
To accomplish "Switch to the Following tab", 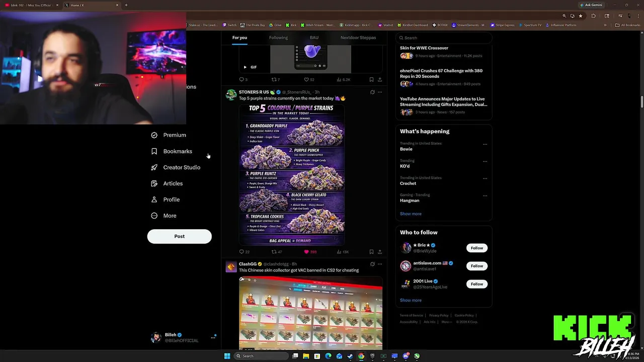I will (278, 37).
